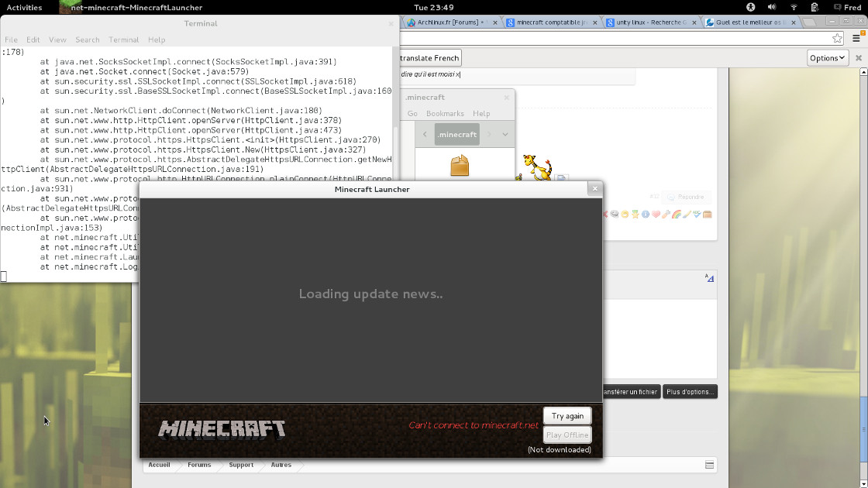Open the browser hamburger menu

(x=856, y=38)
